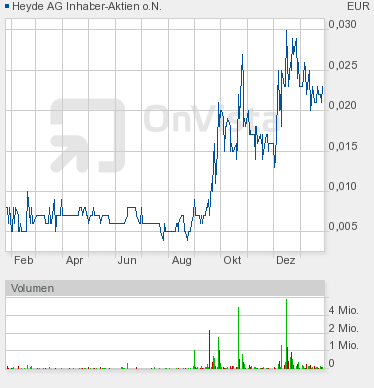This screenshot has width=374, height=388.
Task: Click the chart title 'Heyde AG Inhaber-Aktien o.N.'
Action: pyautogui.click(x=87, y=6)
